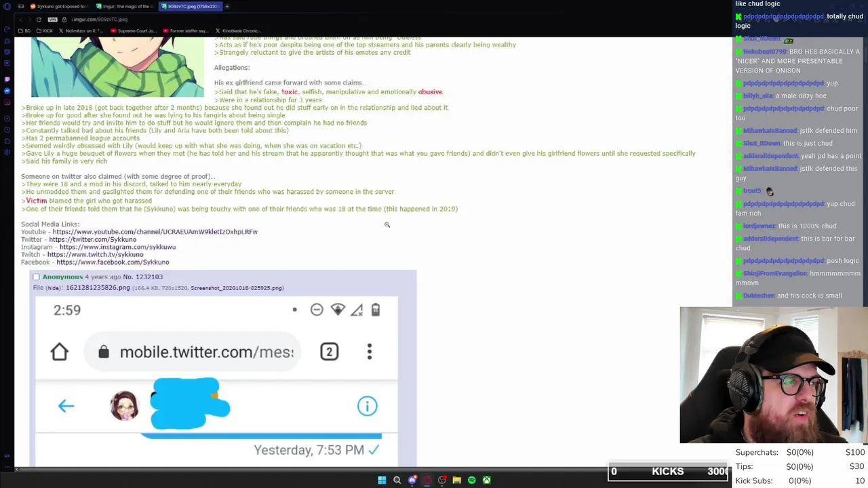The height and width of the screenshot is (488, 868).
Task: Click the twitch.tv/sykkuno URL text
Action: [x=95, y=254]
